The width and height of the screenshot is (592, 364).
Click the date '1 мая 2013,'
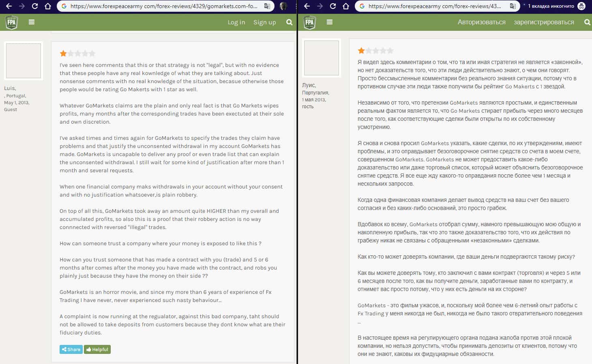(x=314, y=100)
